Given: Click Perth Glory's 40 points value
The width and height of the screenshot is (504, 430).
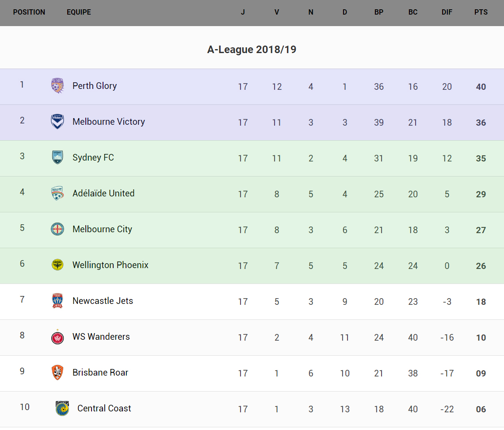Looking at the screenshot, I should [x=481, y=87].
